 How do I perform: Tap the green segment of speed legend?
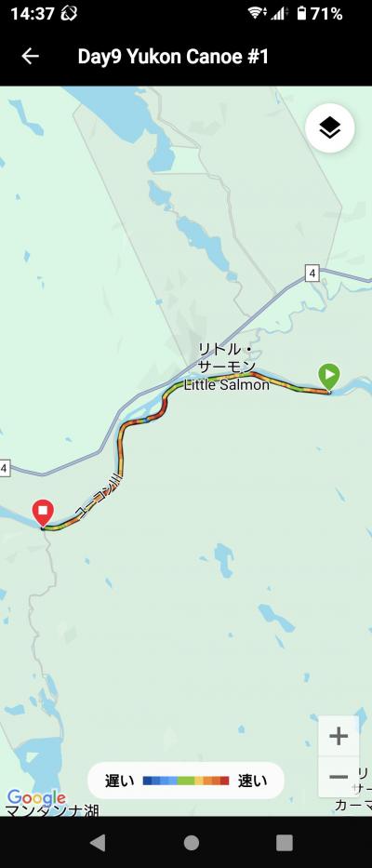[186, 781]
